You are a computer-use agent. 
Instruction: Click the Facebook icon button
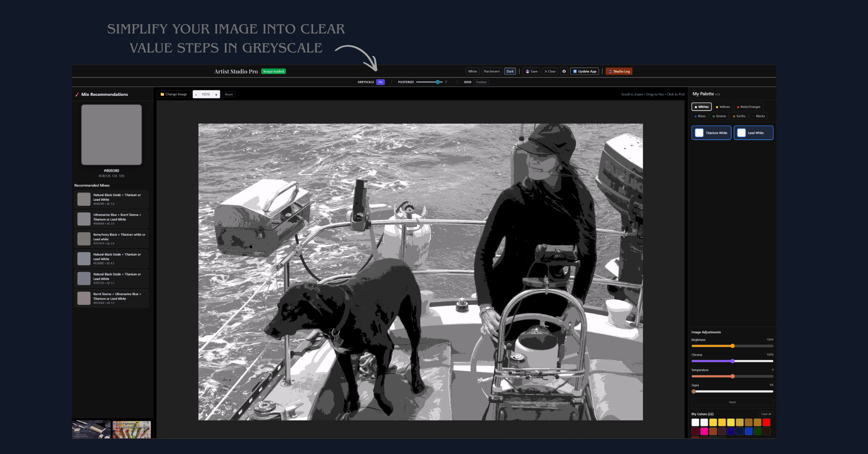[564, 71]
